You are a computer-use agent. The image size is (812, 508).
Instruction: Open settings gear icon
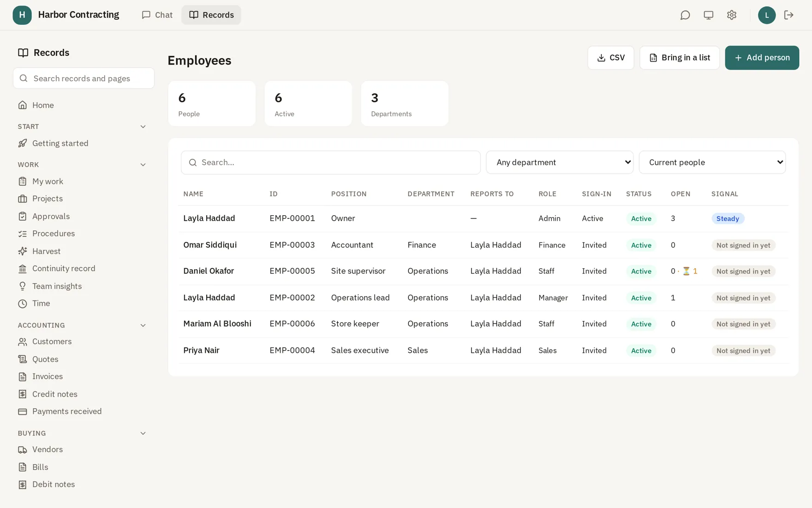point(732,15)
